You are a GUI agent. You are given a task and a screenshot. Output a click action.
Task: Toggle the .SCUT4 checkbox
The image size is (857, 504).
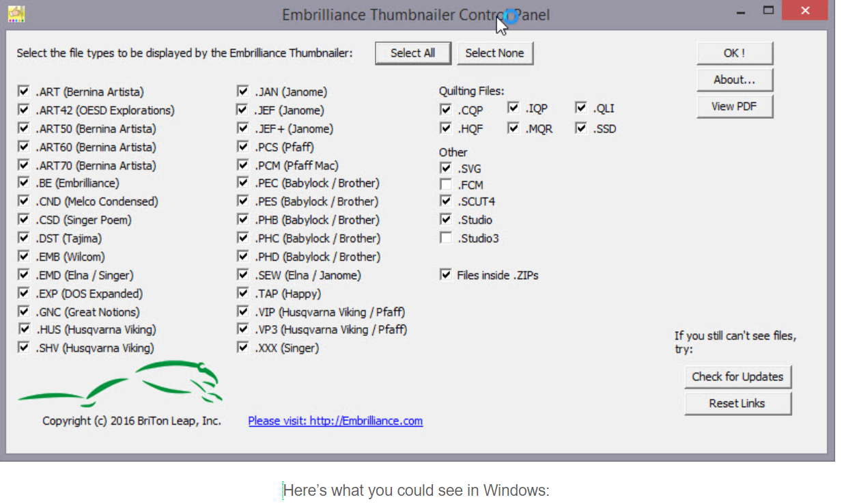446,201
